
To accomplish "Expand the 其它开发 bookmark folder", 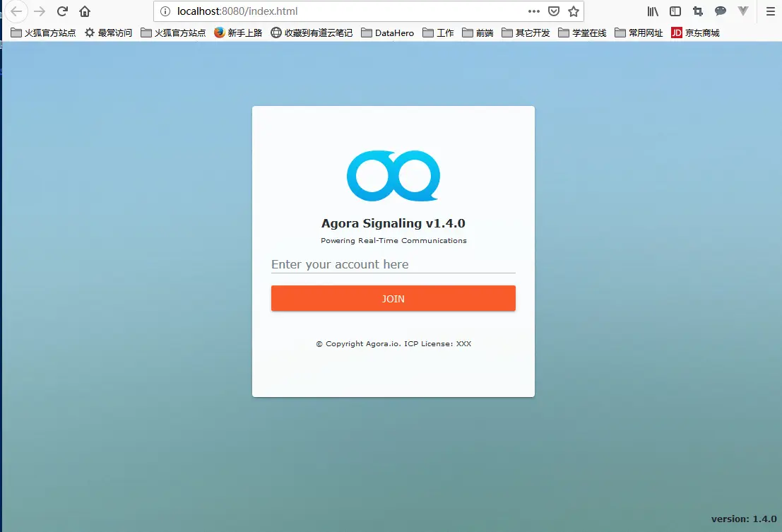I will [526, 33].
